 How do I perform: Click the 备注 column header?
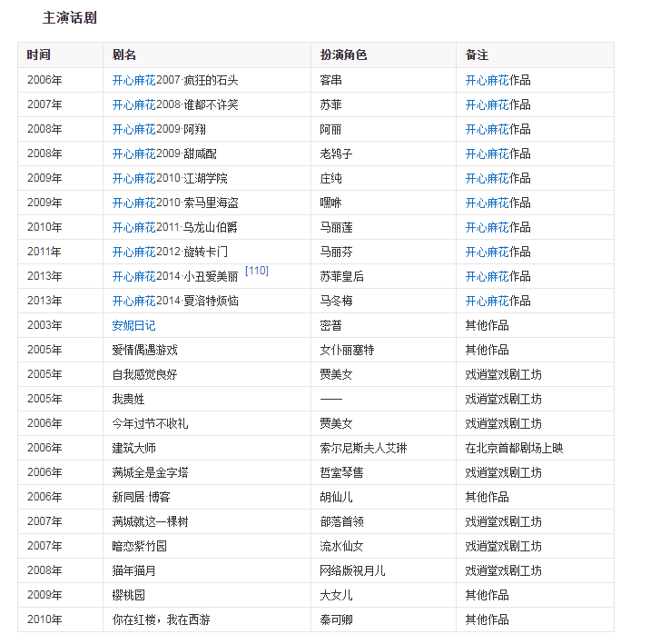coord(477,55)
